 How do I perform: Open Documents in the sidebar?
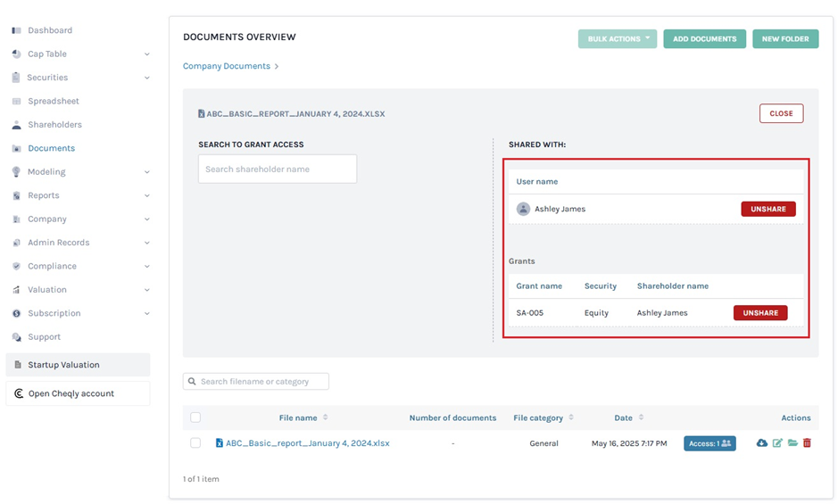tap(51, 148)
